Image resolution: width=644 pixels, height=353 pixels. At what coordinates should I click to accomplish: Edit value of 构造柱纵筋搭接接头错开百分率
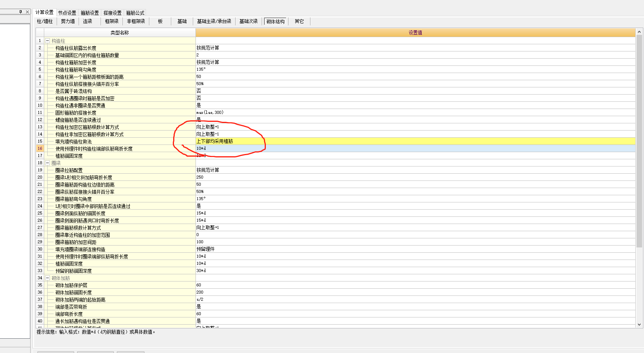point(415,84)
